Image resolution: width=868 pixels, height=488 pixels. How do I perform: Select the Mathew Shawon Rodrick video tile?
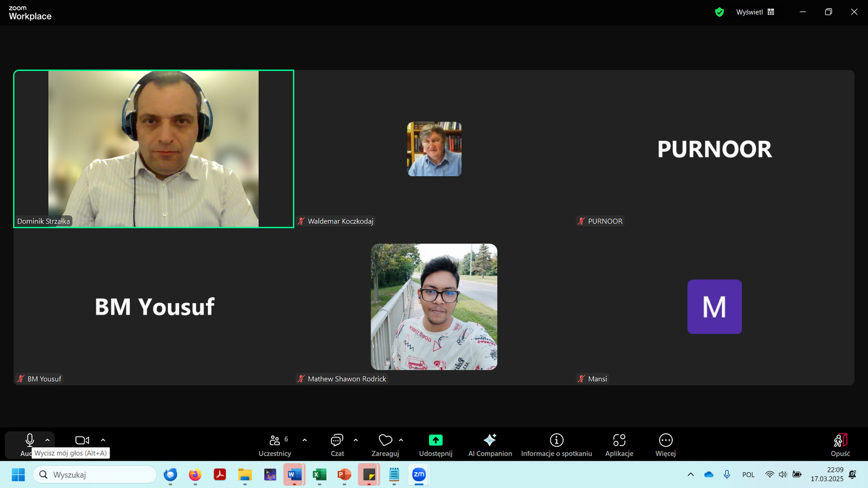(434, 307)
